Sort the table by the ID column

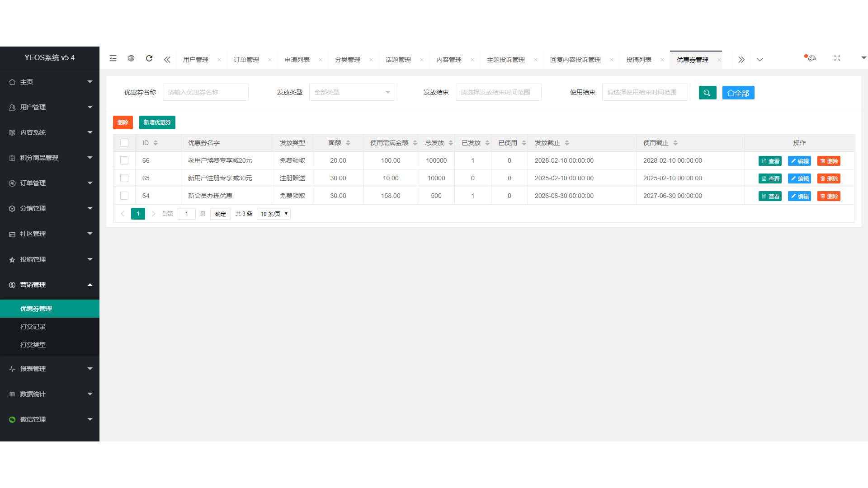click(x=156, y=143)
